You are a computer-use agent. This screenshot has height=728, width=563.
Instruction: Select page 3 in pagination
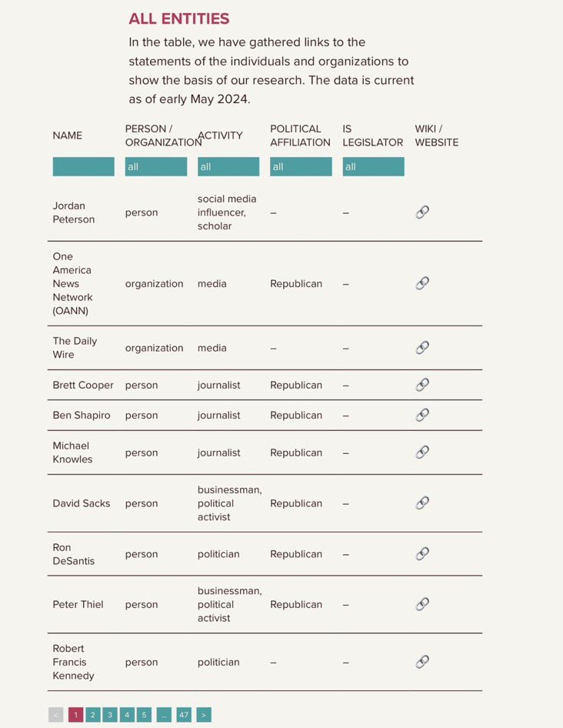point(110,715)
